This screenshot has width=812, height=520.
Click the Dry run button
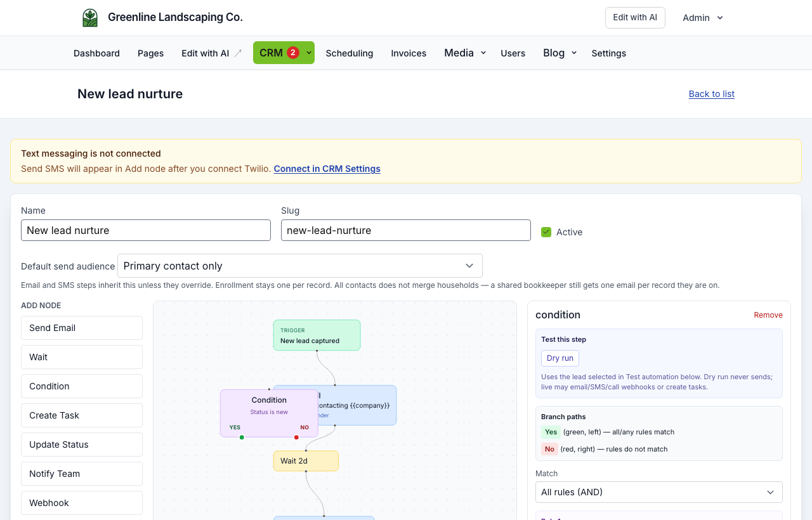[560, 358]
